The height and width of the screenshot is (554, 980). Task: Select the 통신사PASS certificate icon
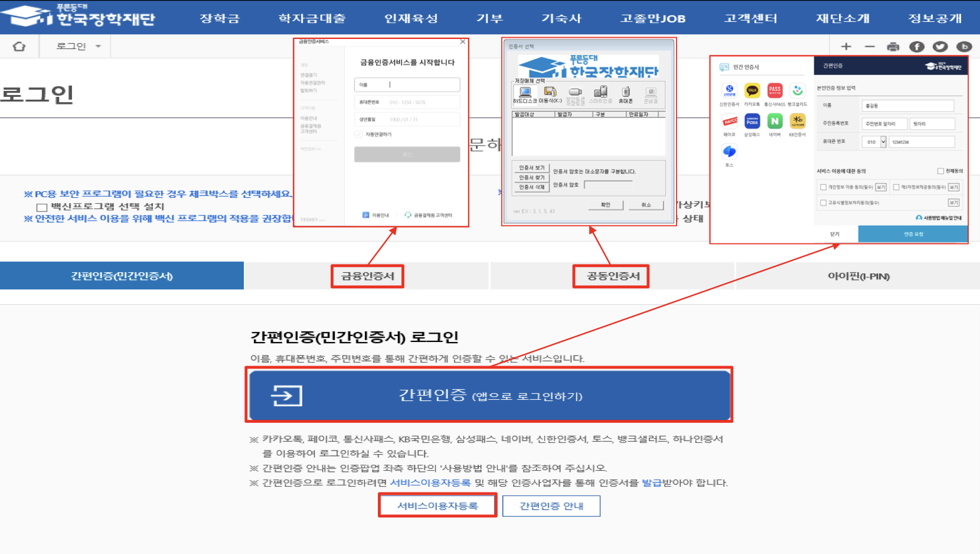click(775, 91)
